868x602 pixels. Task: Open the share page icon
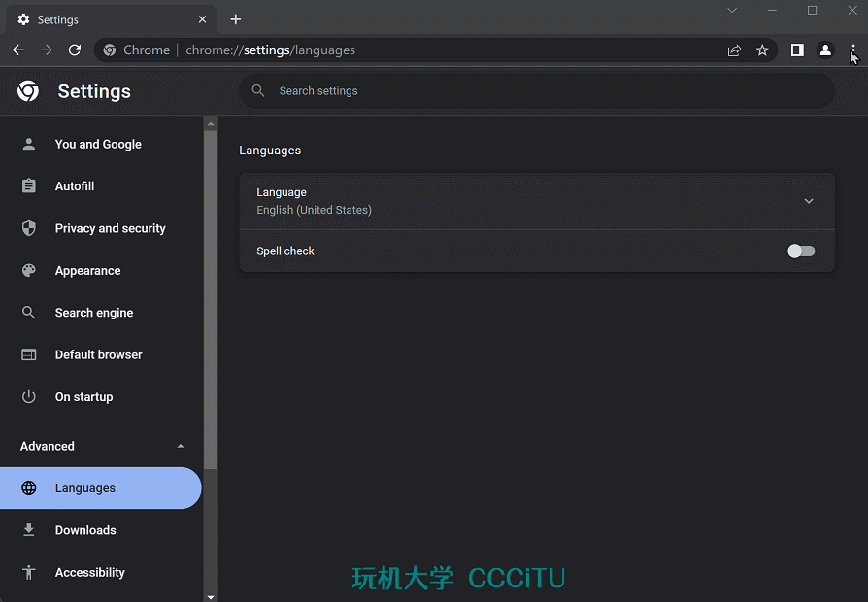pyautogui.click(x=734, y=50)
